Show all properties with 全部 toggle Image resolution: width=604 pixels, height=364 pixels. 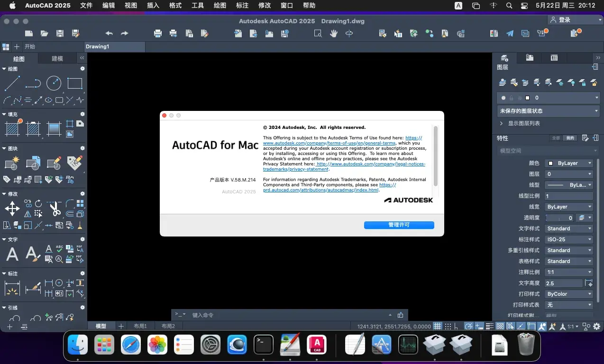pyautogui.click(x=556, y=138)
